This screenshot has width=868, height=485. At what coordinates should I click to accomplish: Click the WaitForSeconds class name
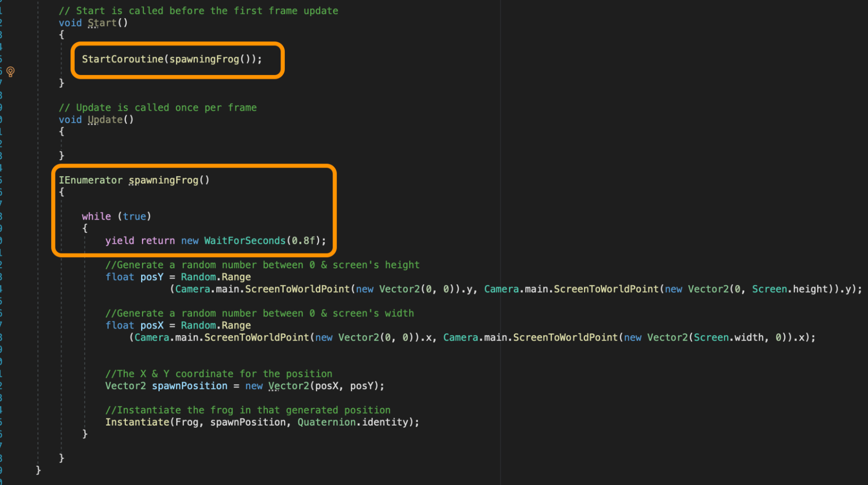pyautogui.click(x=244, y=241)
